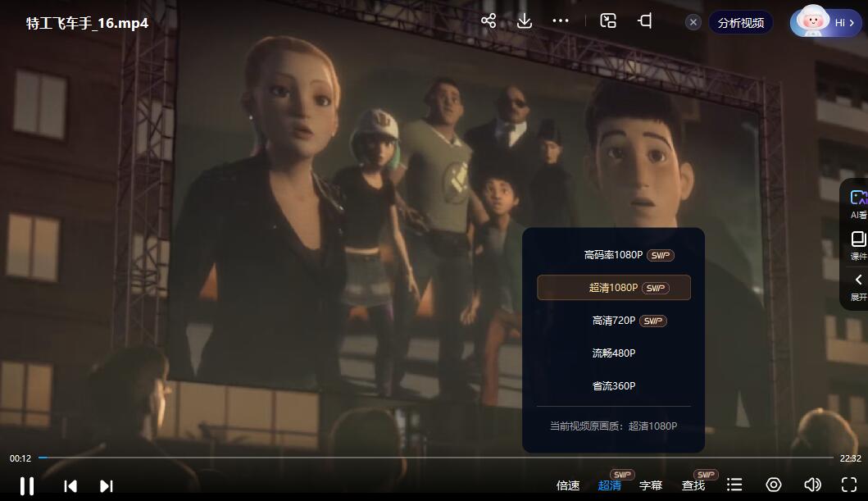Open the 字幕 subtitles menu
This screenshot has height=501, width=868.
pyautogui.click(x=651, y=485)
